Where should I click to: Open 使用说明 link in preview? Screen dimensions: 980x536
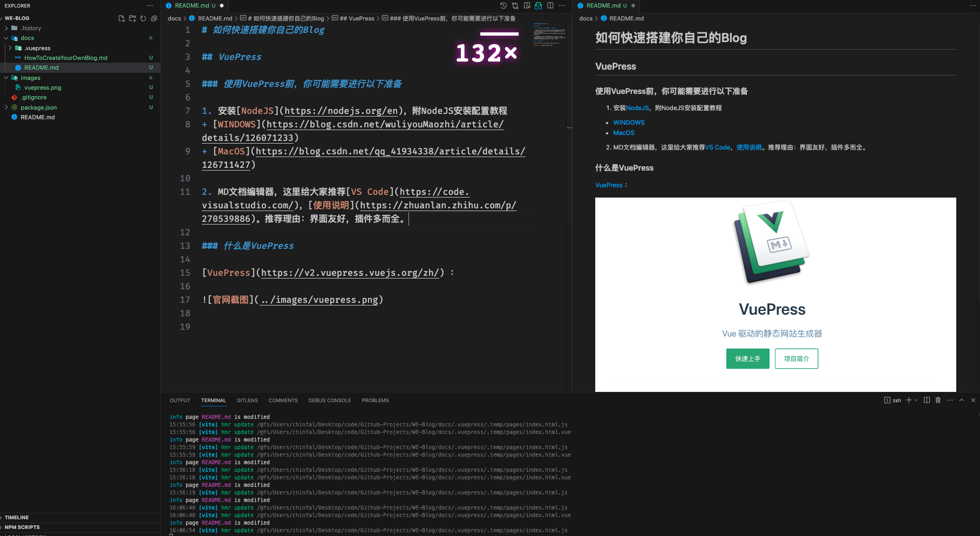tap(749, 147)
